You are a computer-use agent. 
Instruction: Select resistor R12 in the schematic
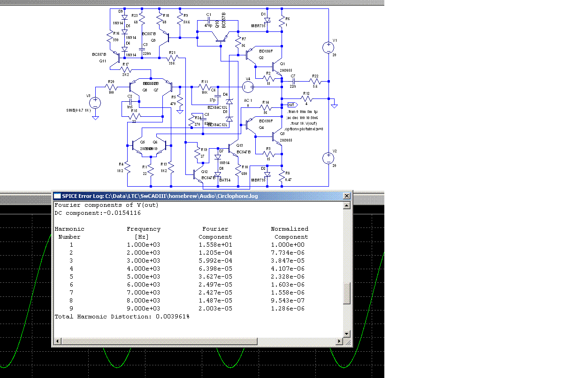(306, 99)
